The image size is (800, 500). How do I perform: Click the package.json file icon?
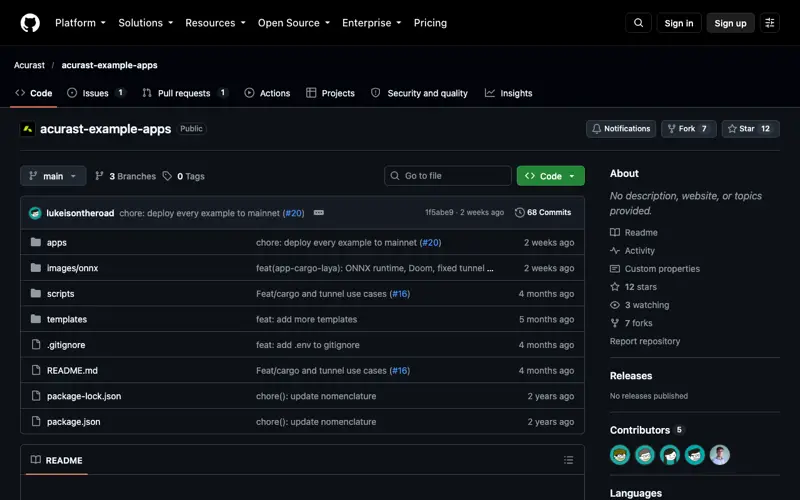(x=36, y=421)
